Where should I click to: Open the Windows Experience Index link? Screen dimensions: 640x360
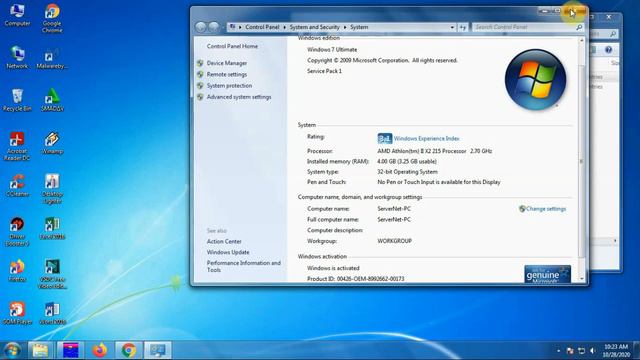[x=427, y=138]
